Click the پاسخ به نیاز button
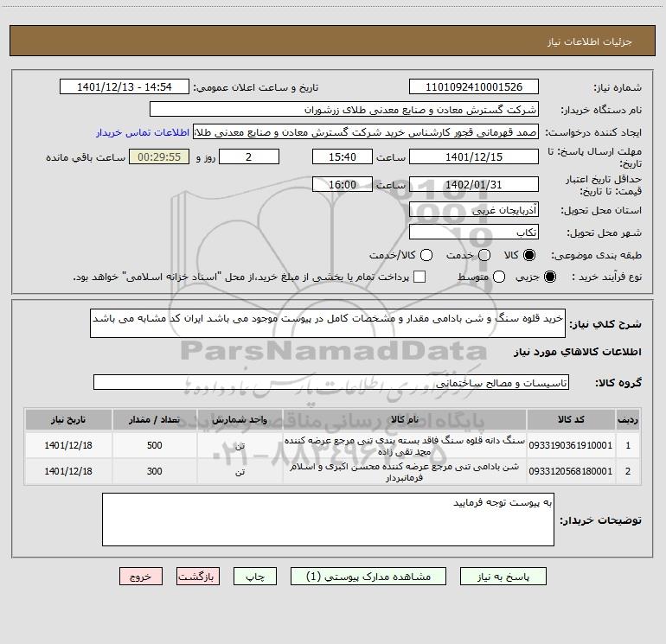 point(503,577)
